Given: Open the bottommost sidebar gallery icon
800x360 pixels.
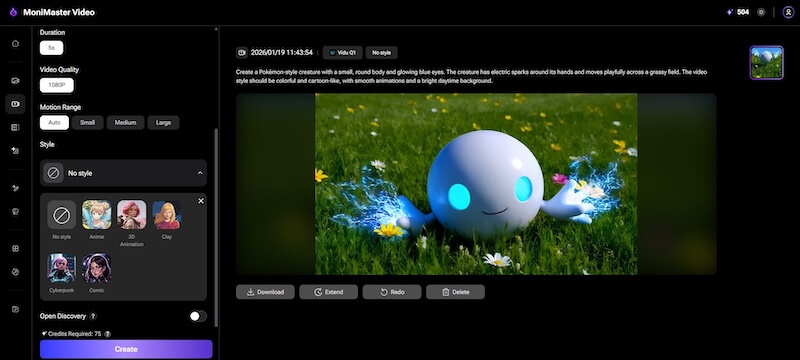Looking at the screenshot, I should [15, 309].
